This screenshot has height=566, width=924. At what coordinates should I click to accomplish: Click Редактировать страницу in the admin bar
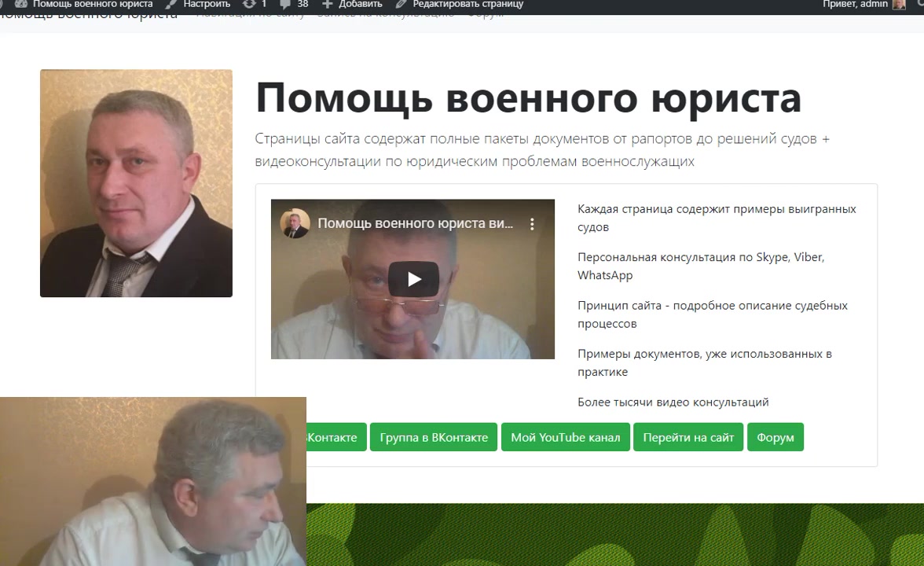467,4
